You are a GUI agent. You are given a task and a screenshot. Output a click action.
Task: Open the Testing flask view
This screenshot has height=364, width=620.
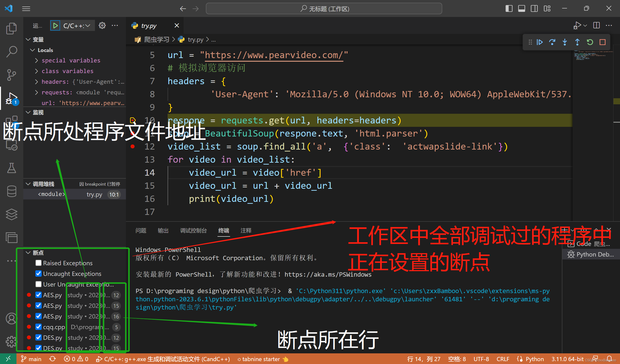pos(11,168)
